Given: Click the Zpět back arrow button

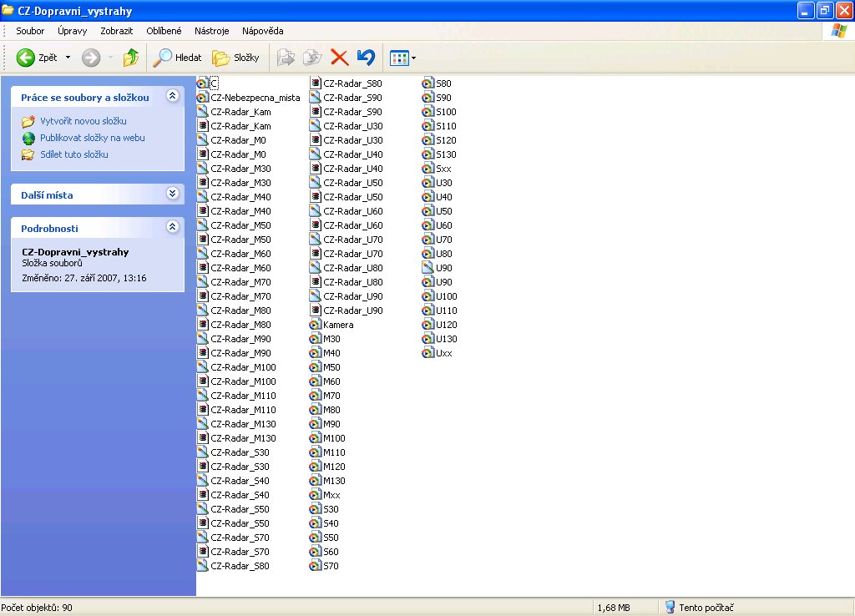Looking at the screenshot, I should [x=37, y=58].
